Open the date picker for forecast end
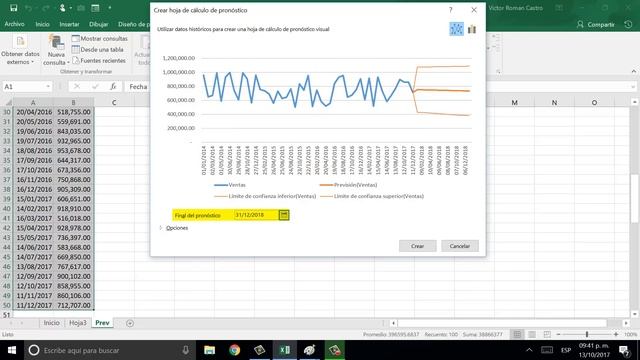This screenshot has height=360, width=640. coord(284,215)
